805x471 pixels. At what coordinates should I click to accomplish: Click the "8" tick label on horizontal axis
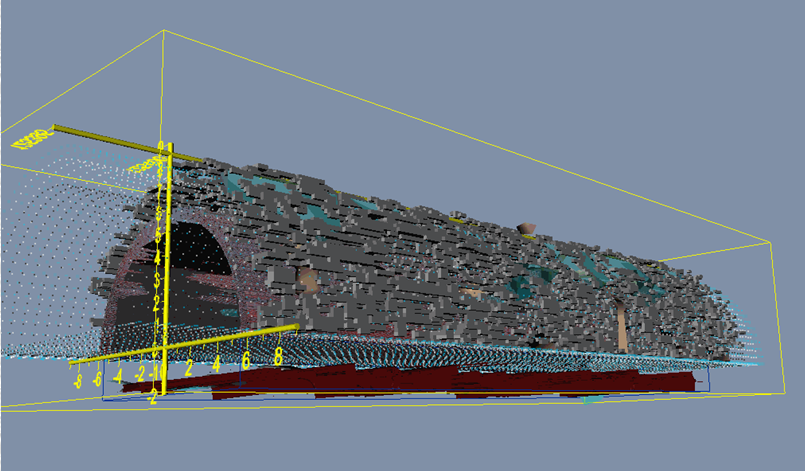[x=278, y=355]
